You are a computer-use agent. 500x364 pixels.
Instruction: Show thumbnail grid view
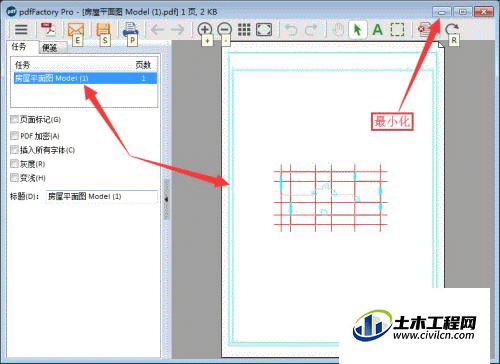(x=244, y=30)
